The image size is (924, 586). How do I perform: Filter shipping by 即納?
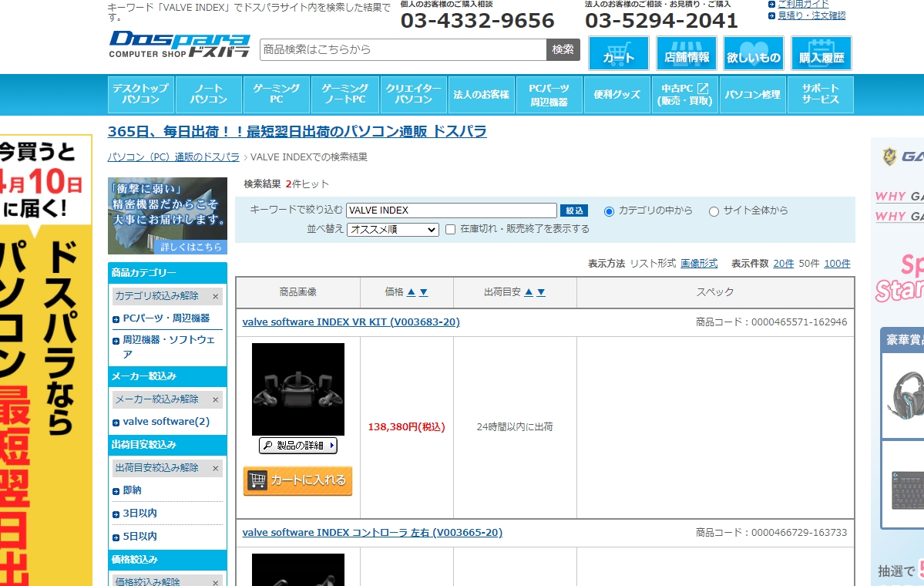[132, 490]
